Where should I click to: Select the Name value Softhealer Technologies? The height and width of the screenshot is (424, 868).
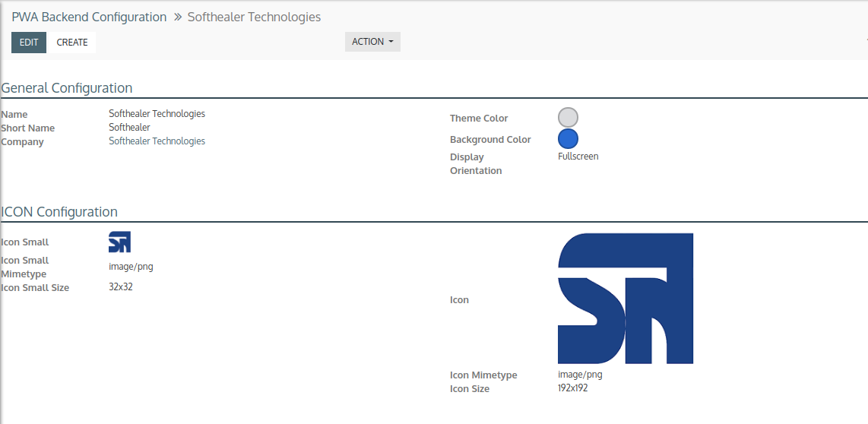point(157,113)
